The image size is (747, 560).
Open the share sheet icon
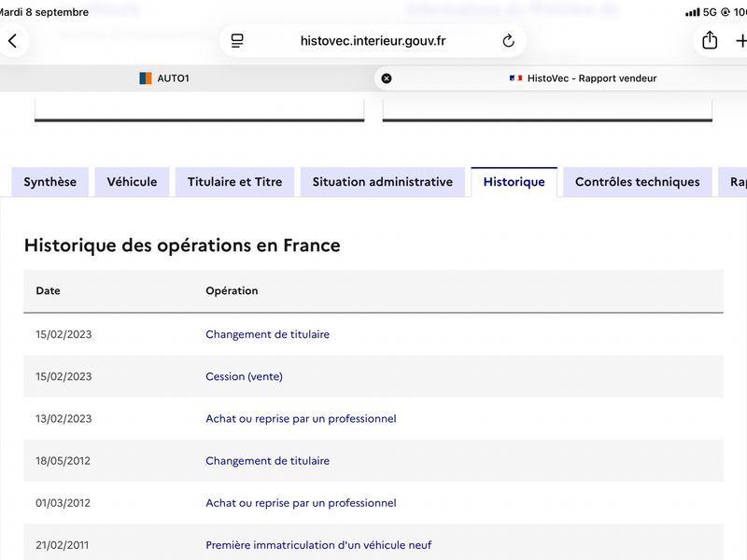pos(710,40)
